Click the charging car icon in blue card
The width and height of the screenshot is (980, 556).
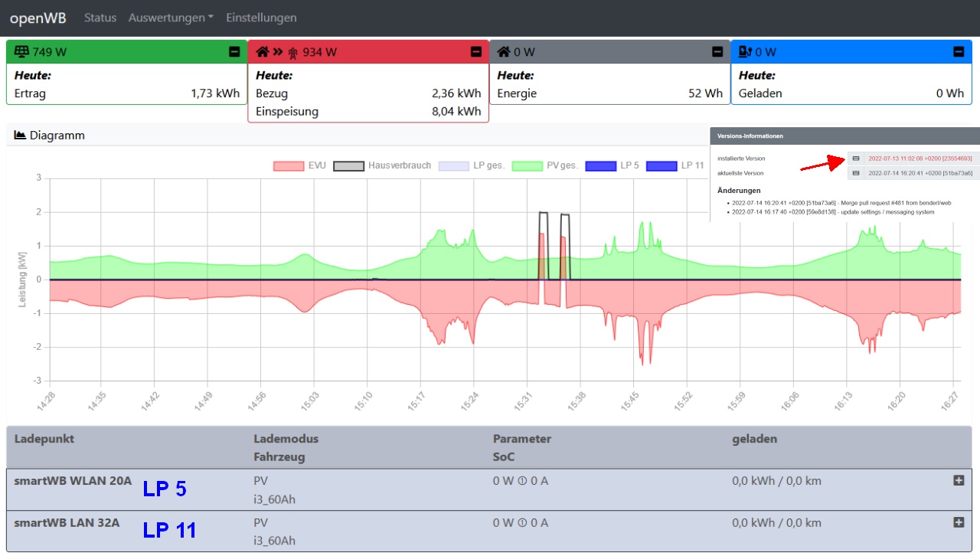pos(745,52)
